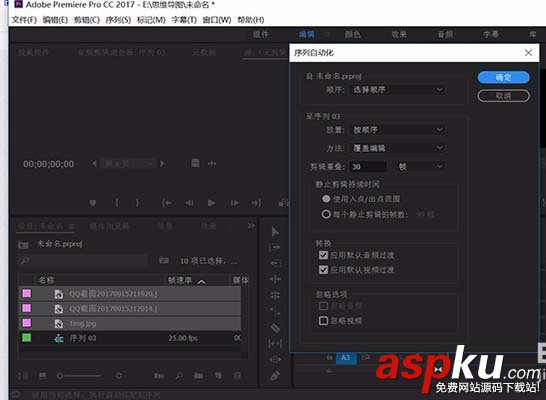Click the New Item icon
Screen dimensions: 546x400
[218, 376]
